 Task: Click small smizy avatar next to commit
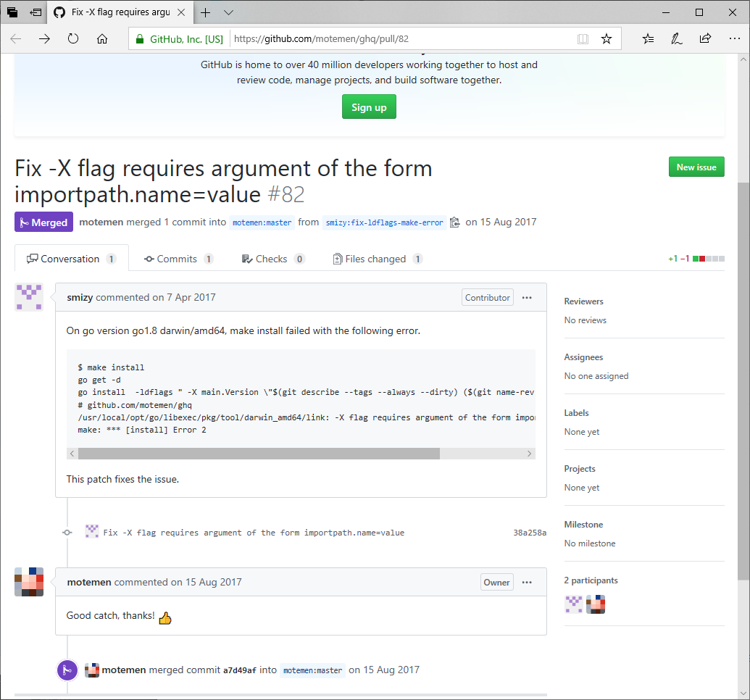pos(92,532)
